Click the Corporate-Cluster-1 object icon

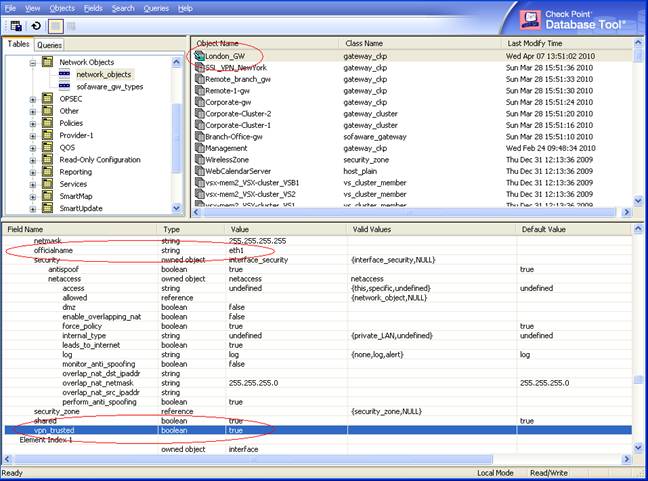200,125
